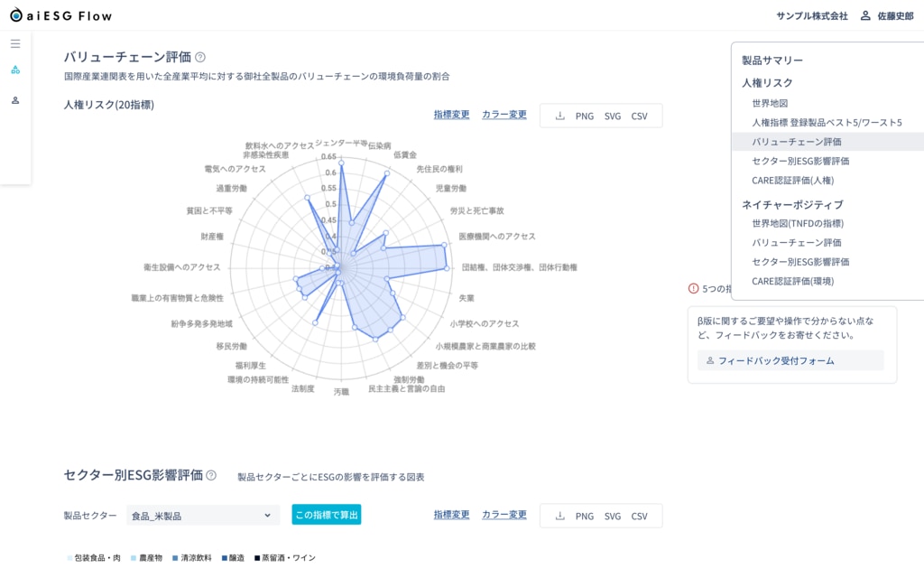Click the help icon beside バリューチェーン評価 heading

click(x=200, y=57)
